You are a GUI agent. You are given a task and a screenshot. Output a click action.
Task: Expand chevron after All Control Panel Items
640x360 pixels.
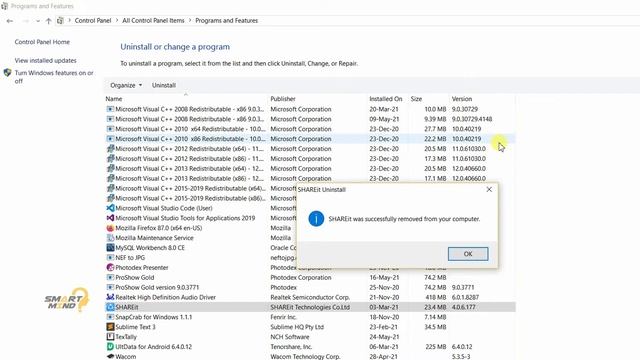point(190,20)
